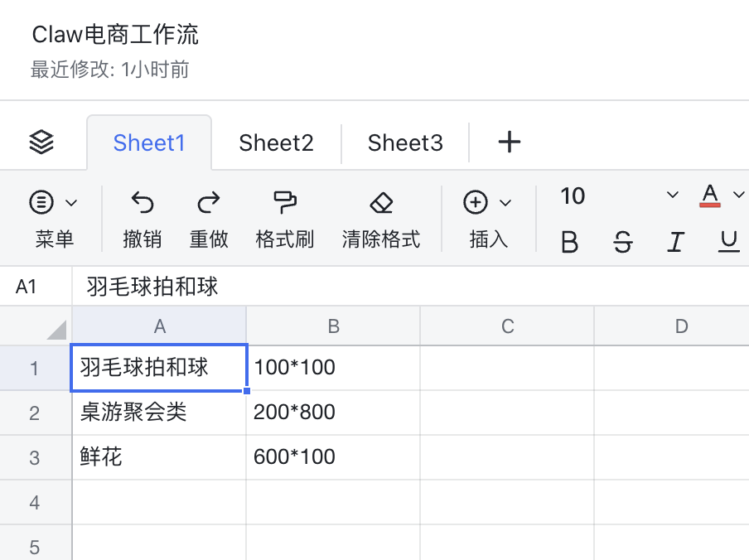The width and height of the screenshot is (749, 560).
Task: Click the font color red A swatch
Action: pyautogui.click(x=710, y=196)
